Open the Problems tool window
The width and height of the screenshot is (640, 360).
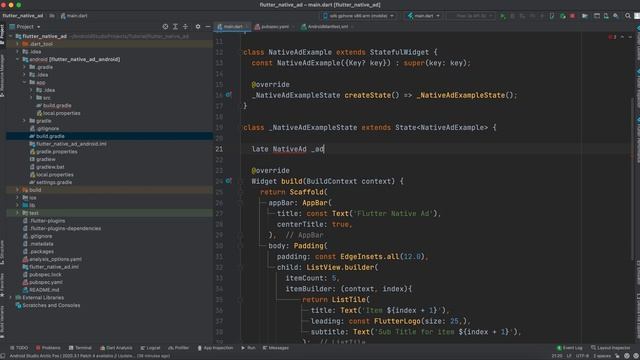click(48, 348)
